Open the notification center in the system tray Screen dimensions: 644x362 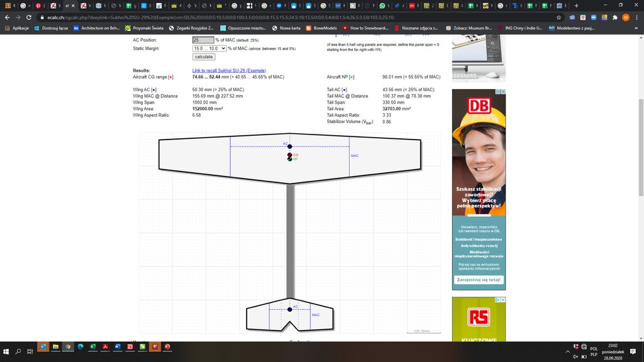(633, 351)
